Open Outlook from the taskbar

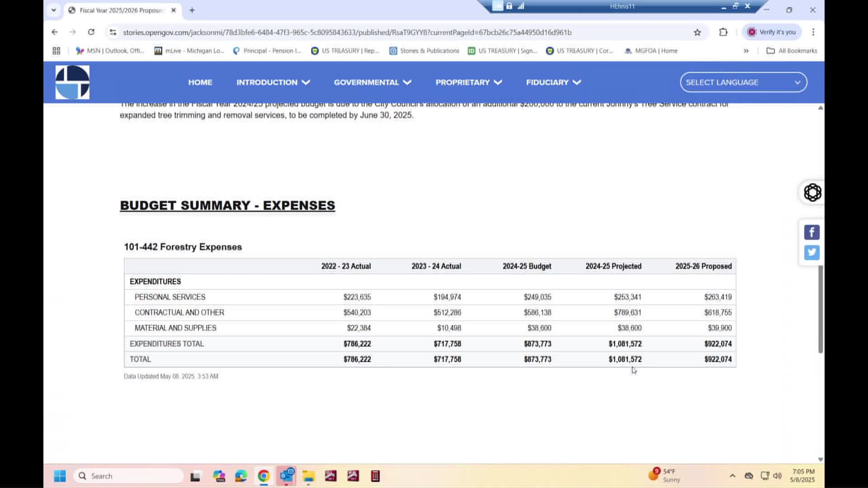point(287,476)
